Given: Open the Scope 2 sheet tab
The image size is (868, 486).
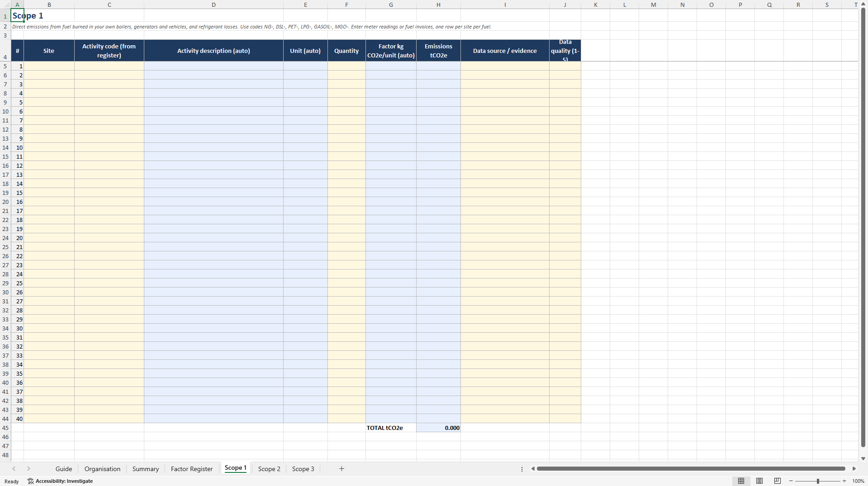Looking at the screenshot, I should [269, 469].
